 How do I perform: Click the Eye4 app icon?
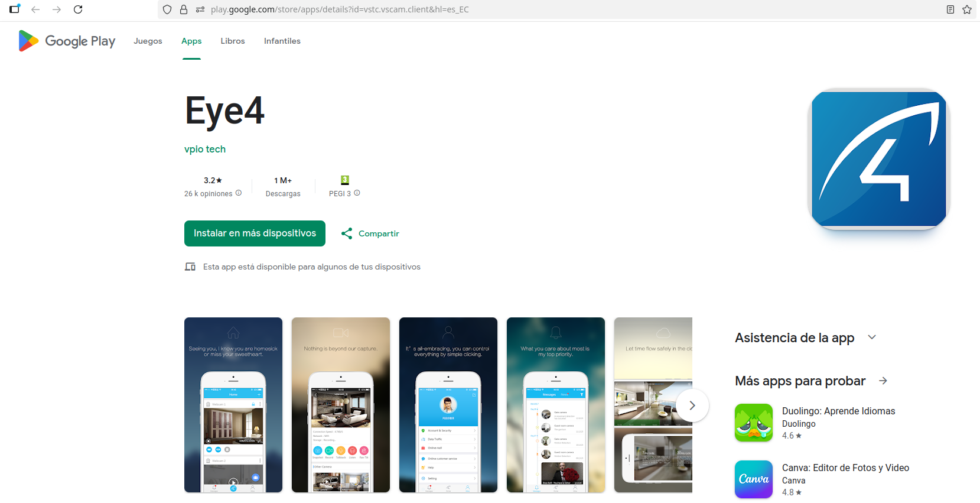878,159
